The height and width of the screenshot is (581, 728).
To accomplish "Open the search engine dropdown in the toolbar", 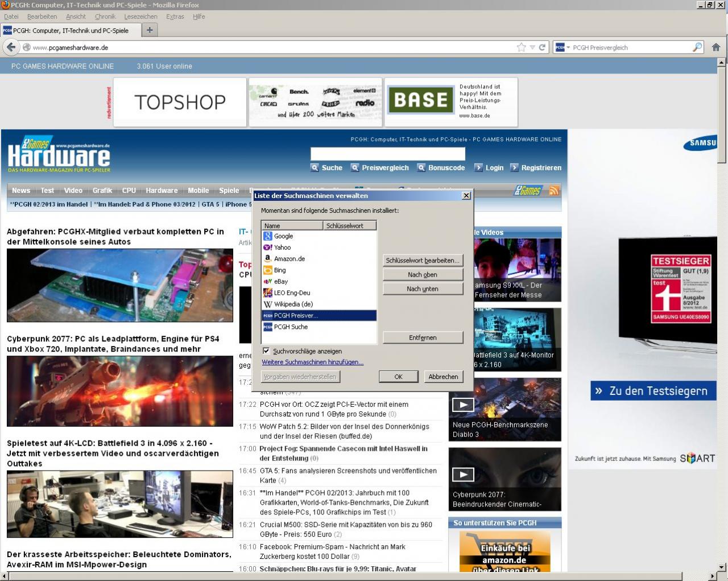I will tap(562, 47).
